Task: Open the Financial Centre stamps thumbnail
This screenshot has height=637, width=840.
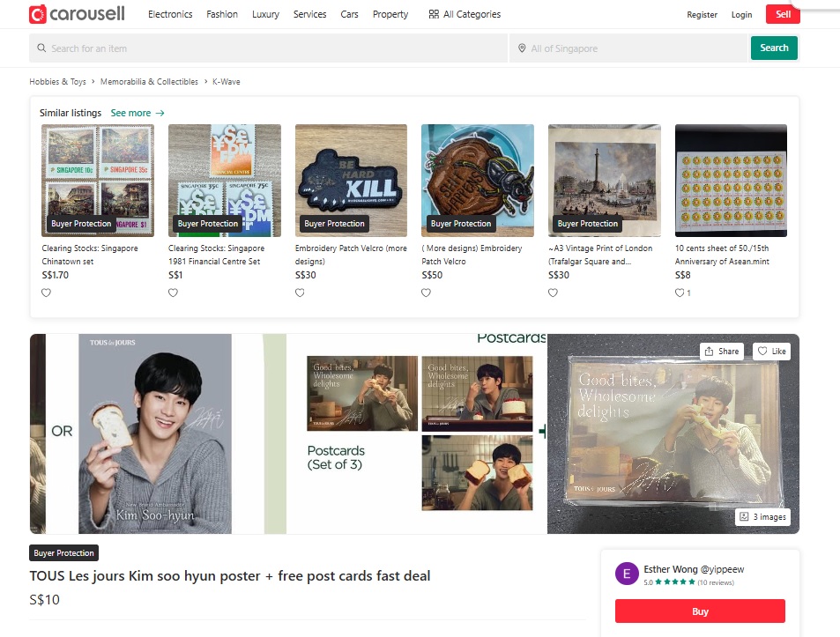Action: [x=225, y=181]
